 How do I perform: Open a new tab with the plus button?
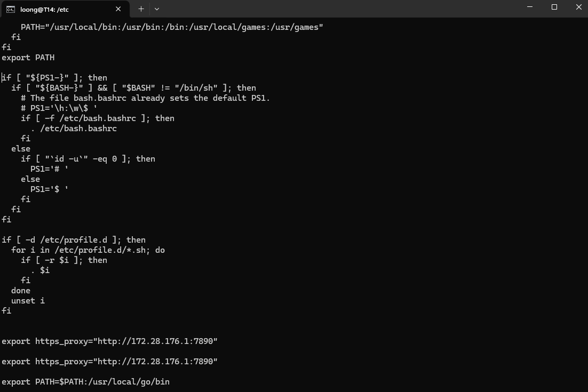click(x=141, y=9)
